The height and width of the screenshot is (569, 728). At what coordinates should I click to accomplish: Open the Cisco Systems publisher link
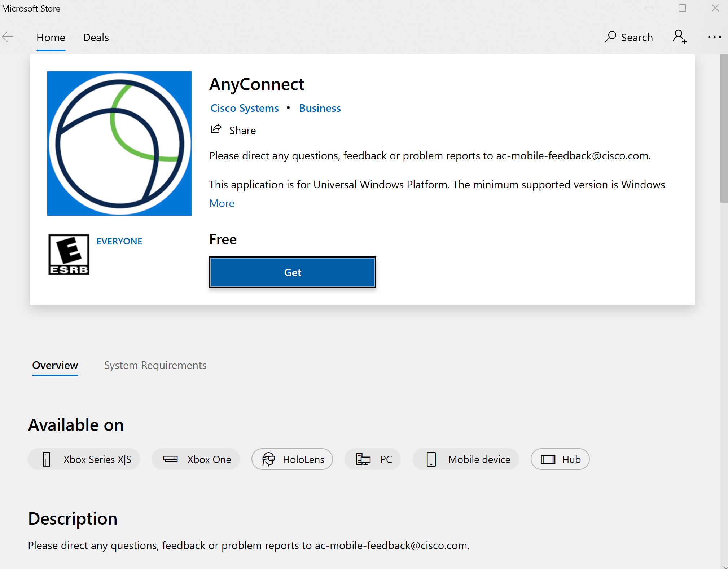coord(244,108)
